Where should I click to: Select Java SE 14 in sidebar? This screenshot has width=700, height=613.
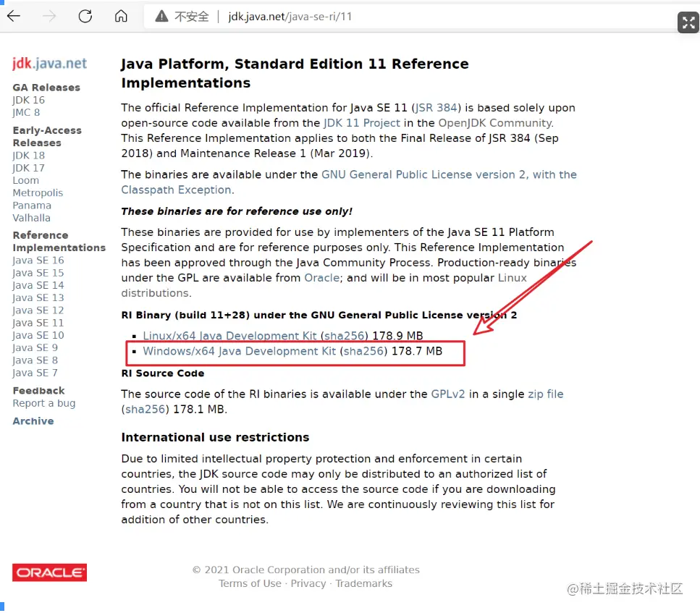38,285
